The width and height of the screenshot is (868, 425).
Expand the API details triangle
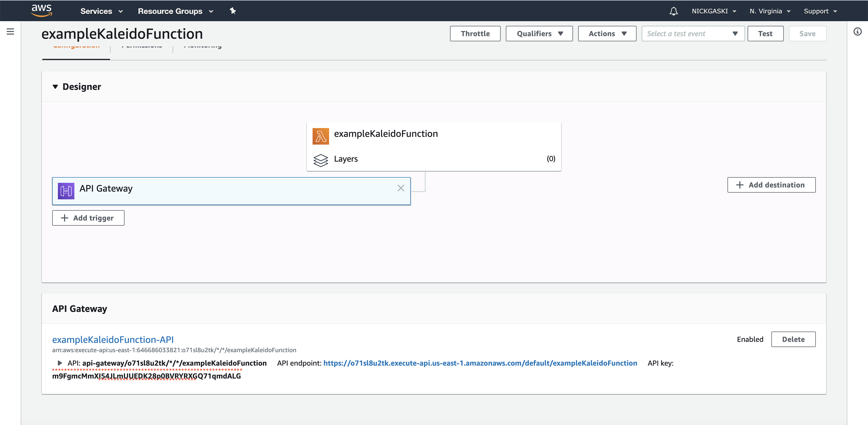click(60, 363)
